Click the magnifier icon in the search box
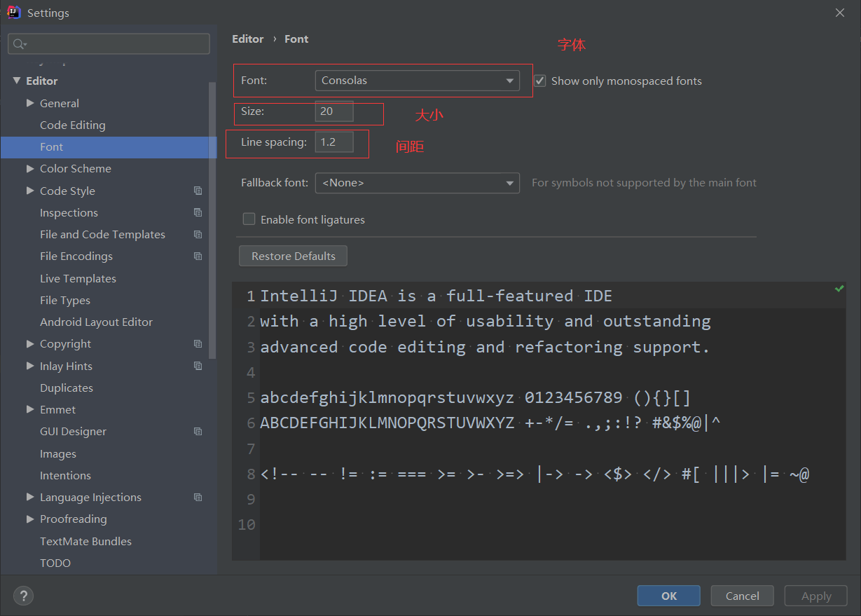This screenshot has width=861, height=616. click(x=19, y=44)
